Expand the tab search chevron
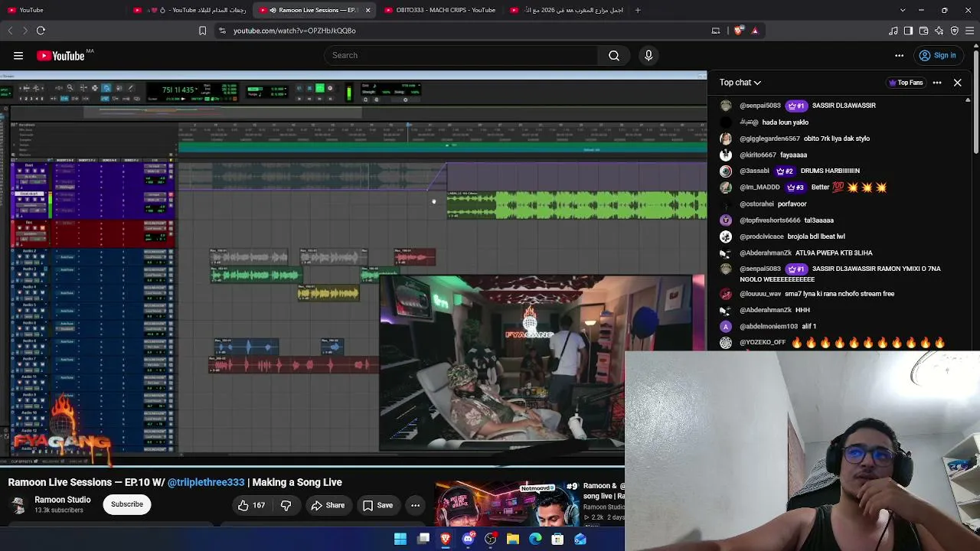 click(x=903, y=10)
